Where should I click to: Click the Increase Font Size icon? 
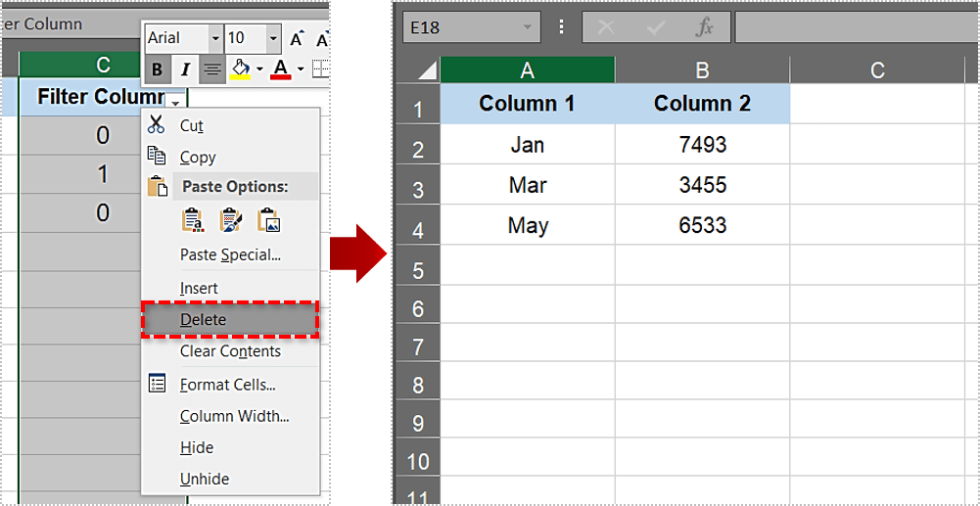coord(299,38)
